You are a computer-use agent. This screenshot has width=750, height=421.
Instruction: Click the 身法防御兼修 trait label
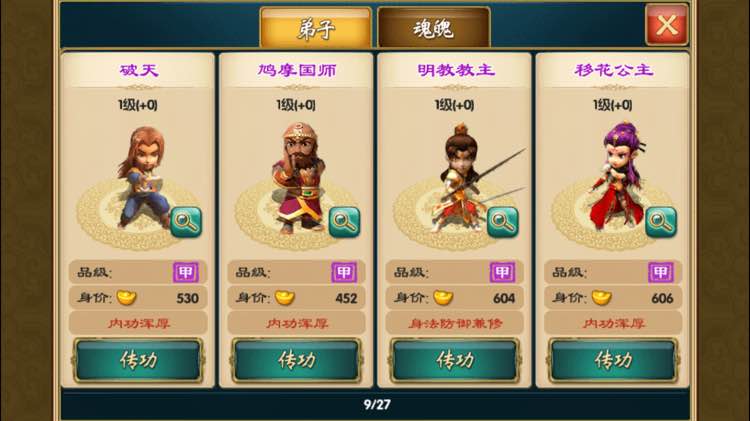455,323
